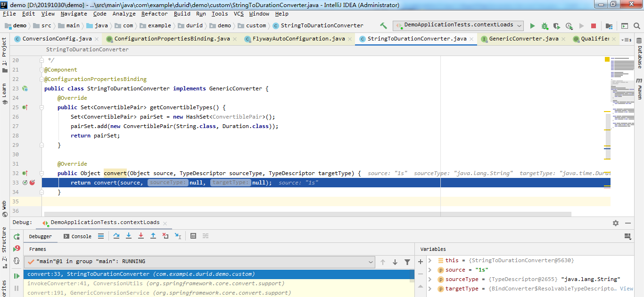Click Trace Current Stream Chain icon
644x297 pixels.
(206, 236)
